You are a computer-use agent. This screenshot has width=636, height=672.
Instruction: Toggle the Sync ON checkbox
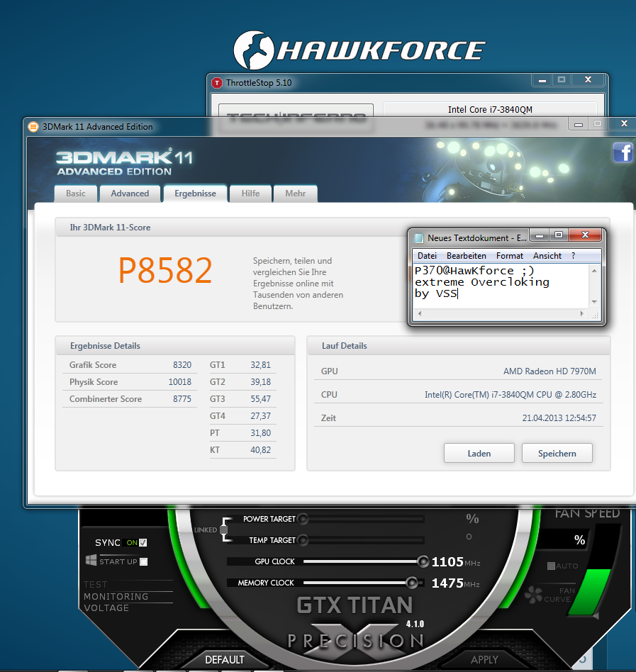[143, 543]
